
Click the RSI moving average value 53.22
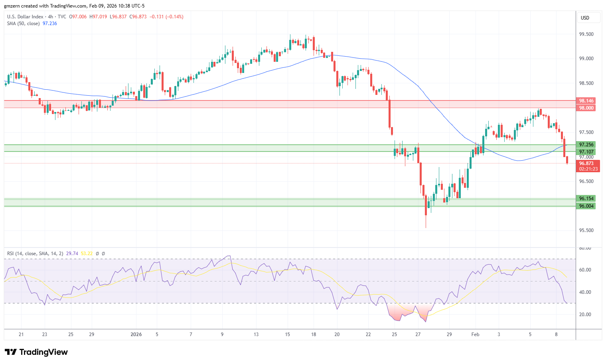point(87,254)
